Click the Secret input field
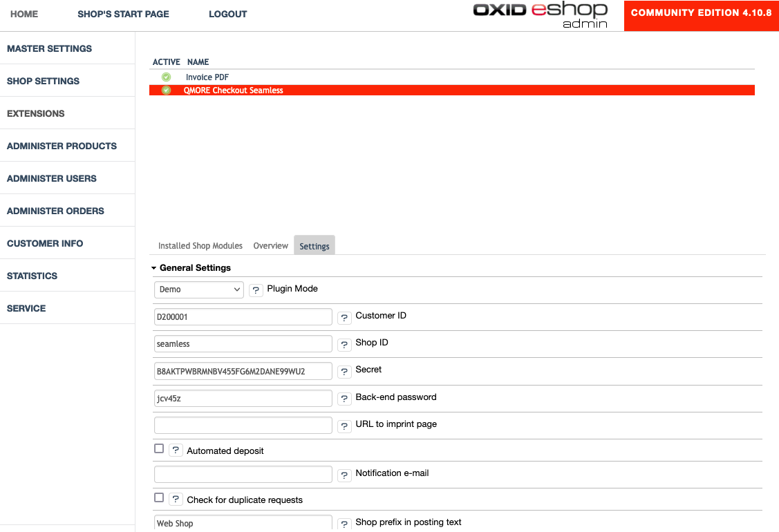 coord(243,371)
